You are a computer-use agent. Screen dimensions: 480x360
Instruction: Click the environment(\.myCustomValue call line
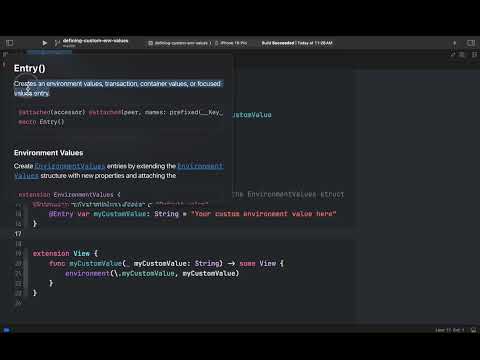152,273
